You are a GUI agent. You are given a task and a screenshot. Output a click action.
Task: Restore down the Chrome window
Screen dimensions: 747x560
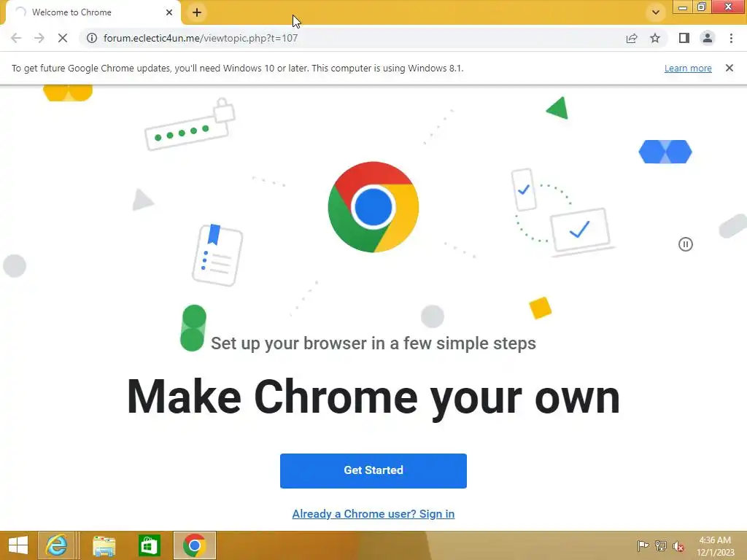click(x=702, y=7)
